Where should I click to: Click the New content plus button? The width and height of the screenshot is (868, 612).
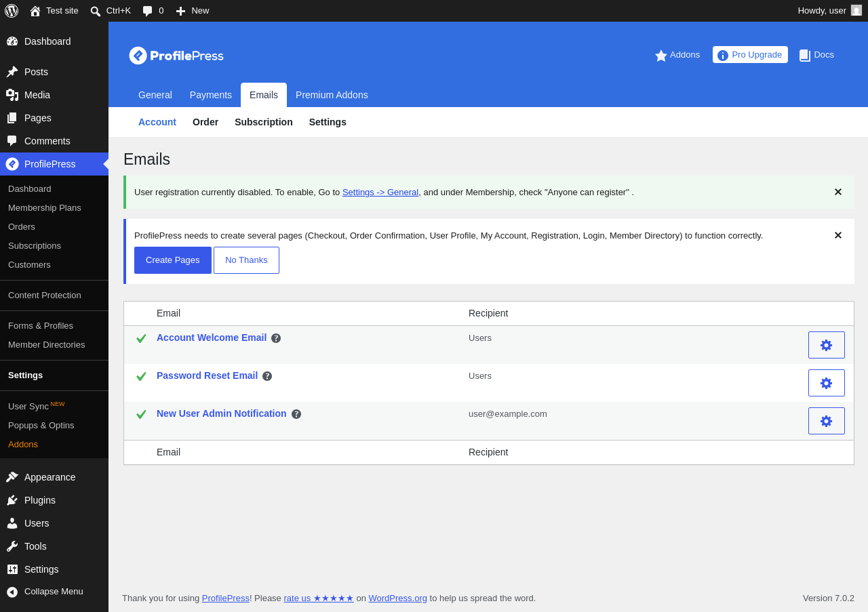tap(193, 11)
